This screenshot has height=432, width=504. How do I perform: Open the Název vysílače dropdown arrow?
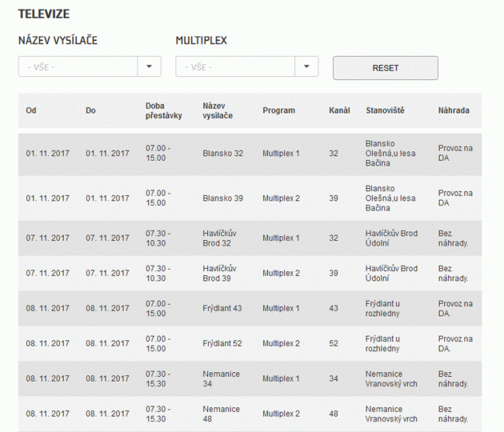click(149, 66)
